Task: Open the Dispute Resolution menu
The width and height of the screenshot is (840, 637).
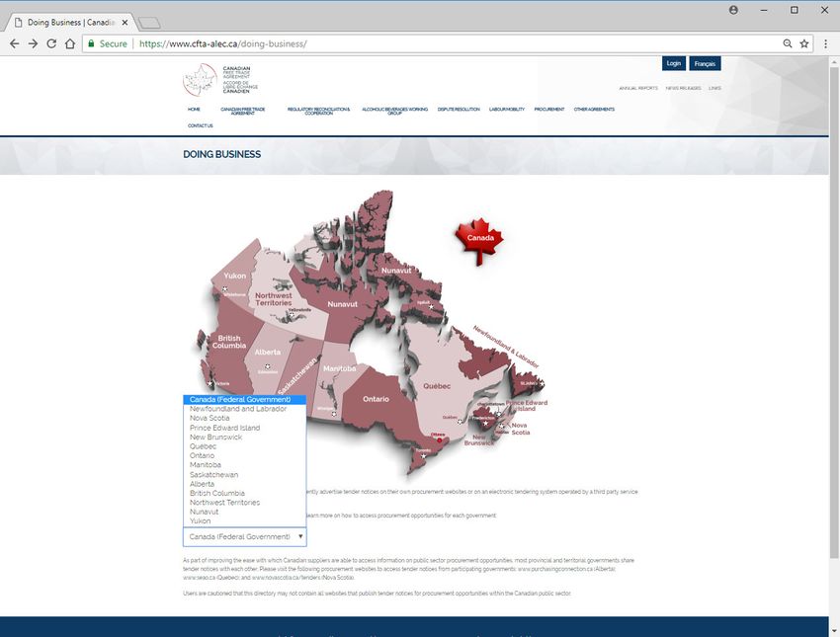Action: click(x=459, y=110)
